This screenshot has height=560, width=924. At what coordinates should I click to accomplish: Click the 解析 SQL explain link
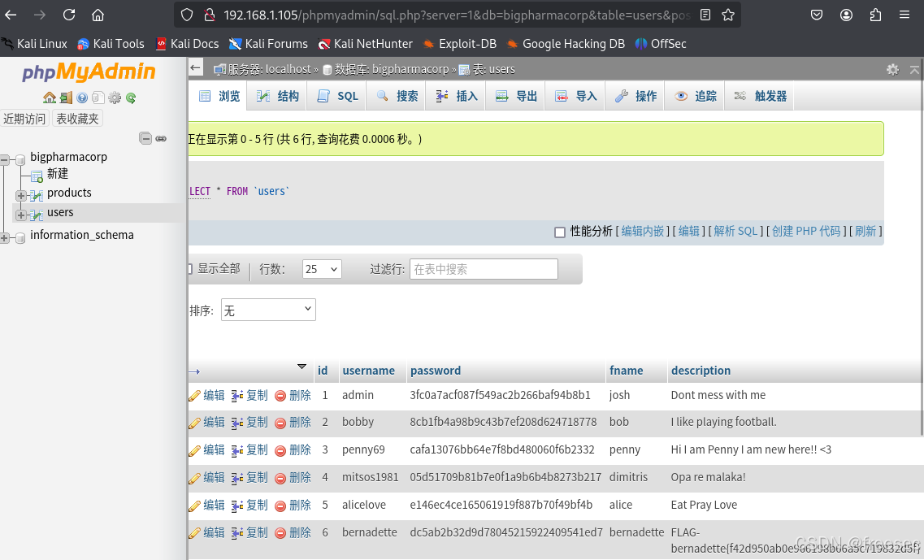[x=735, y=231]
